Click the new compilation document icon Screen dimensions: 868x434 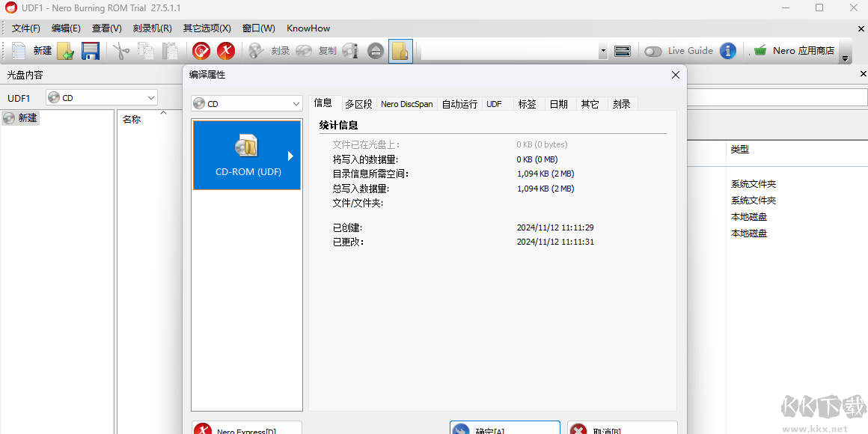(x=19, y=51)
